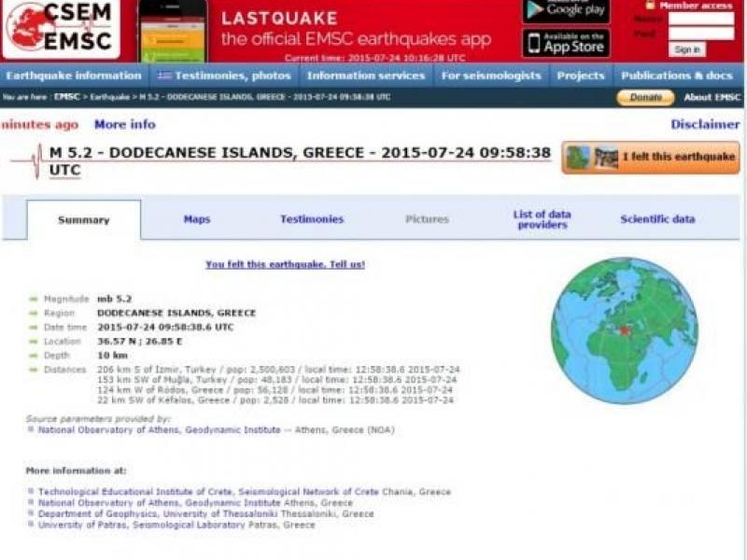Click the Greek flag icon in the navigation bar
This screenshot has height=560, width=747.
click(x=164, y=76)
